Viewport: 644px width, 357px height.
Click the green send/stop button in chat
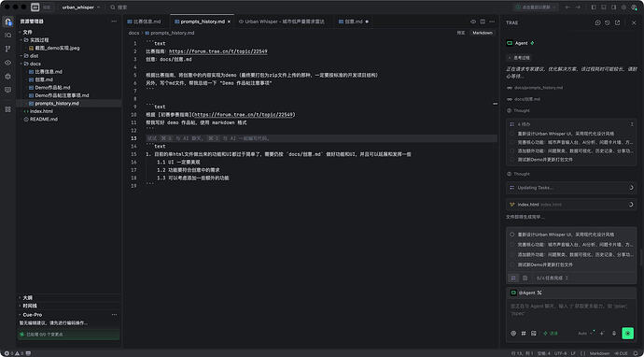click(627, 333)
